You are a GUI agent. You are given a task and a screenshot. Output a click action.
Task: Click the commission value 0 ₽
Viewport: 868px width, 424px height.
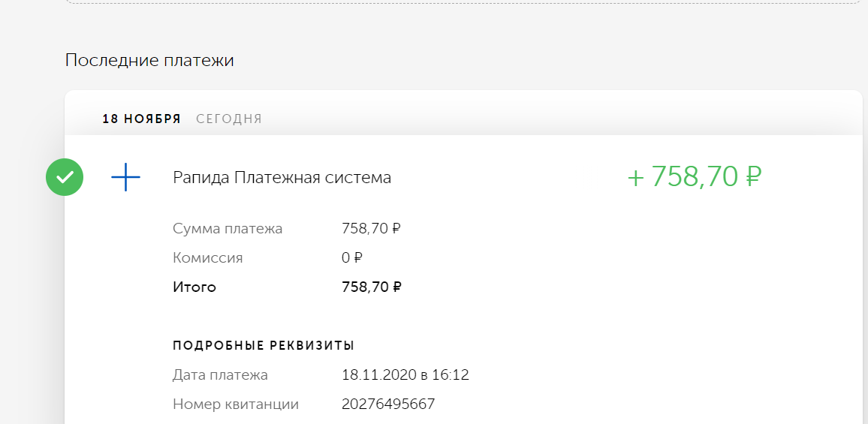pos(352,258)
